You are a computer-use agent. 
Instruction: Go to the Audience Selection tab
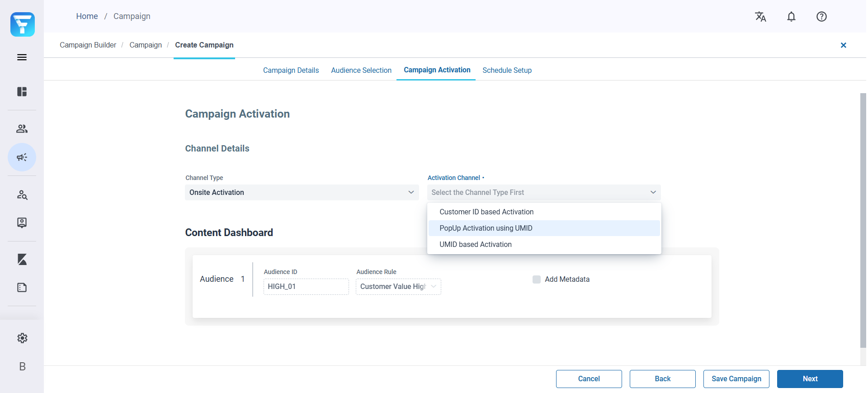tap(361, 71)
